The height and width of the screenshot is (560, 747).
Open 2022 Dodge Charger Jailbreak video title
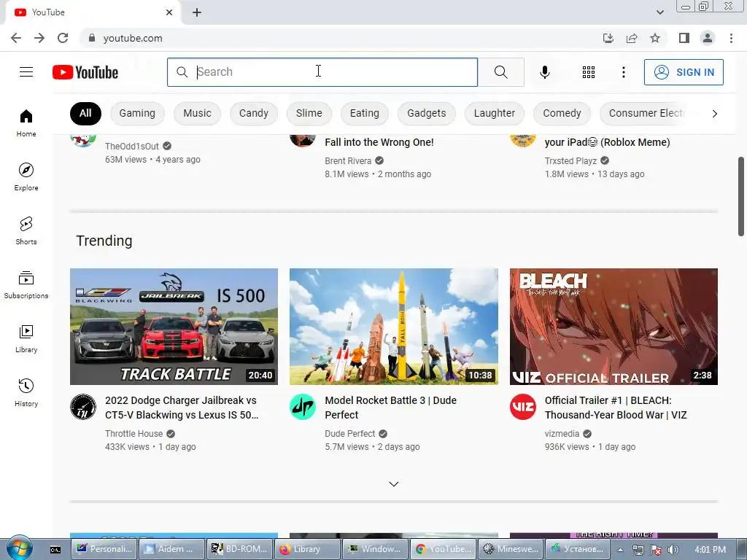182,408
